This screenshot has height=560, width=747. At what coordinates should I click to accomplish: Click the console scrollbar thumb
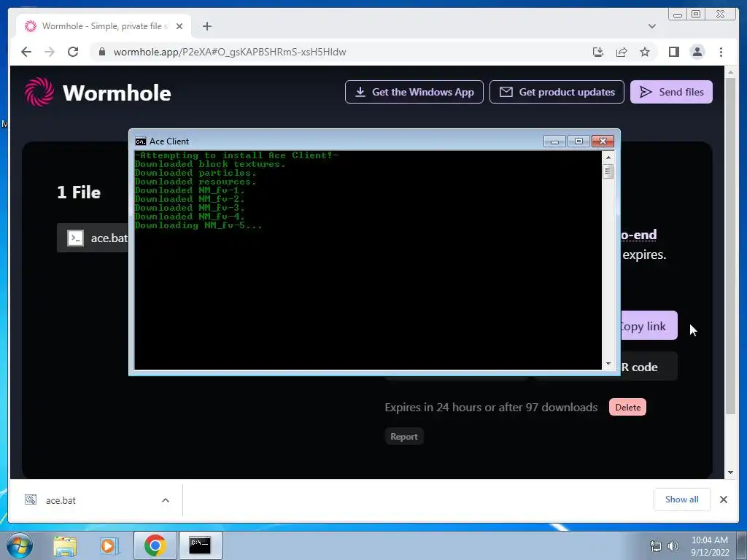click(608, 171)
